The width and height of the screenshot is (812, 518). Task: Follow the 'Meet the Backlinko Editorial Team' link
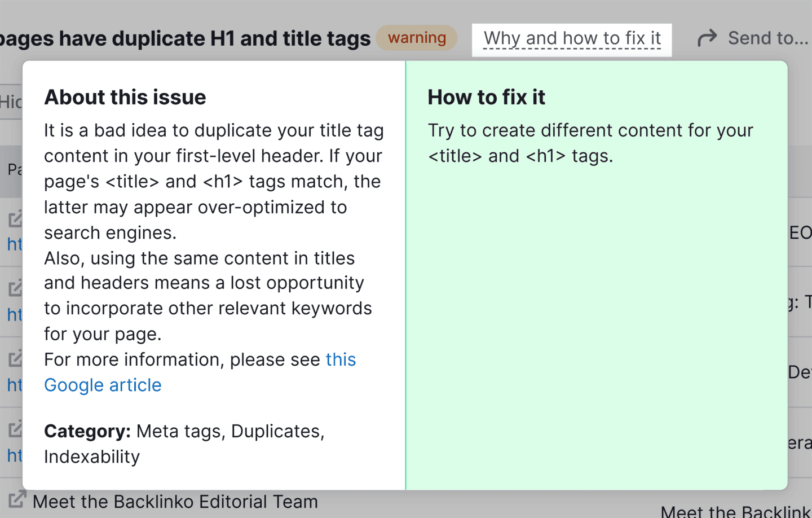175,501
